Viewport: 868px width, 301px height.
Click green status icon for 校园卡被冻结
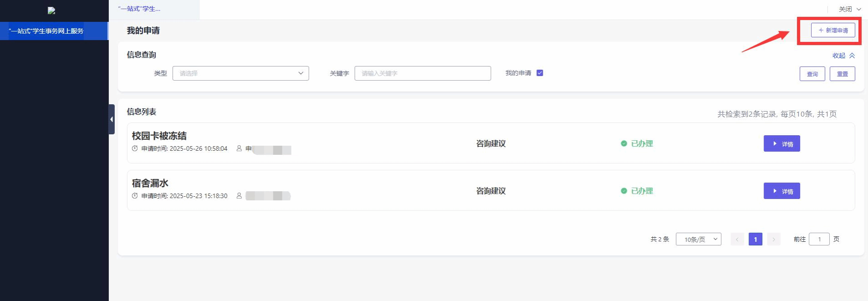[x=624, y=143]
